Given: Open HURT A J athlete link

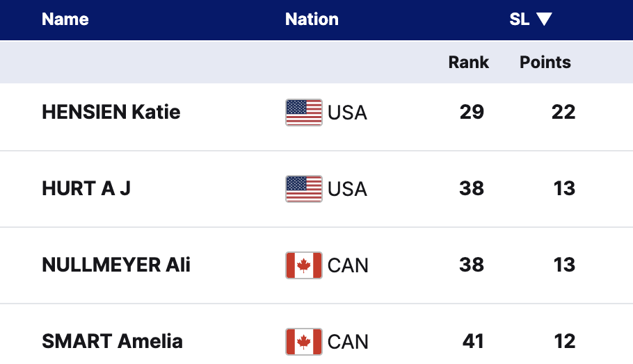Looking at the screenshot, I should pyautogui.click(x=86, y=189).
